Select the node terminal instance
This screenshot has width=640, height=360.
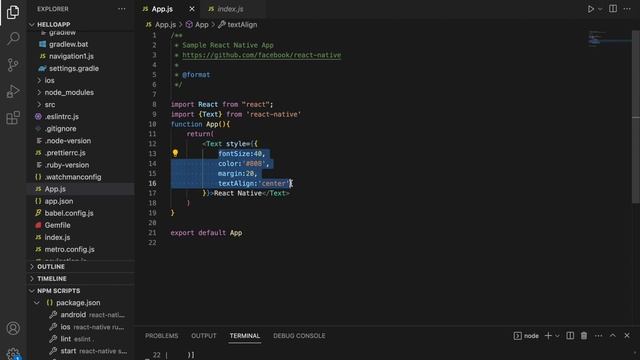tap(526, 336)
